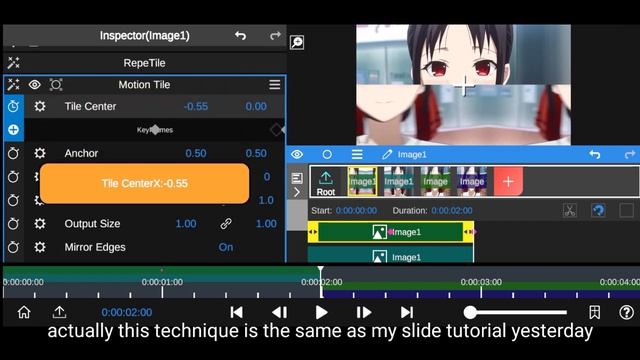This screenshot has height=360, width=640.
Task: Open Output Size gear settings
Action: click(40, 224)
